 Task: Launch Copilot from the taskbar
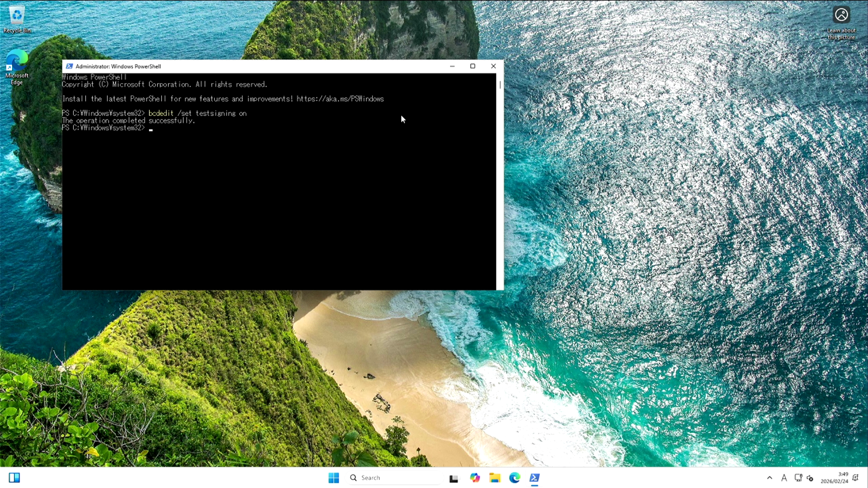pyautogui.click(x=475, y=478)
